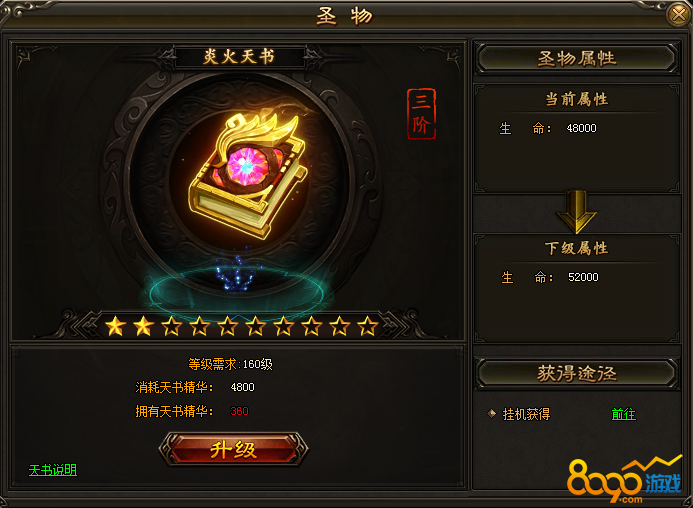Select the 圣物属性 header tab
This screenshot has width=693, height=508.
(x=577, y=58)
